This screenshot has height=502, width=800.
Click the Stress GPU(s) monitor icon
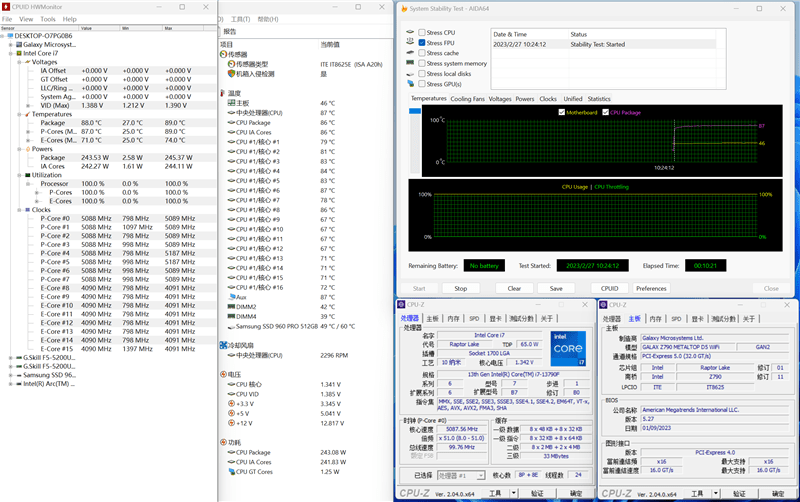(x=410, y=84)
